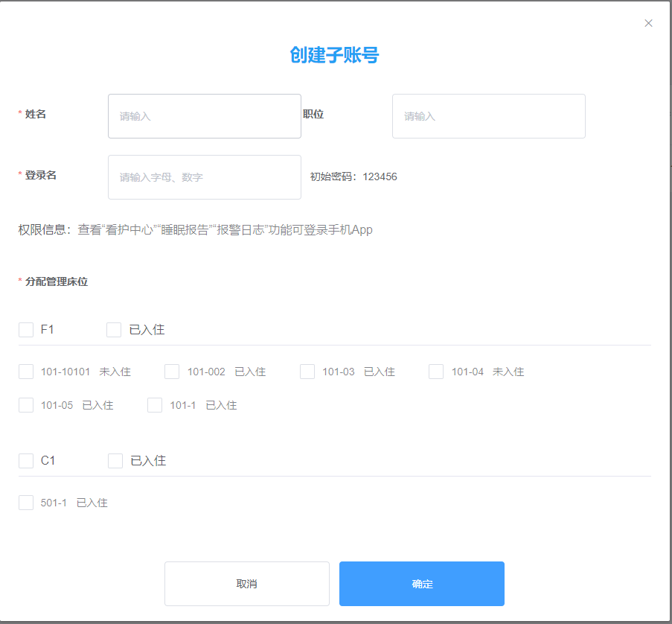The height and width of the screenshot is (624, 672).
Task: Check the C1 ward group checkbox
Action: tap(26, 460)
